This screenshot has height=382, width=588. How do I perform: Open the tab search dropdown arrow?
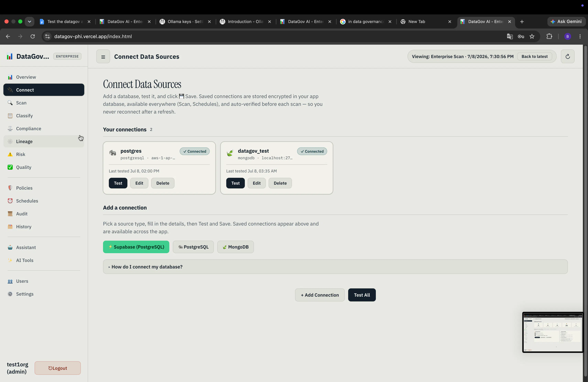[x=29, y=21]
